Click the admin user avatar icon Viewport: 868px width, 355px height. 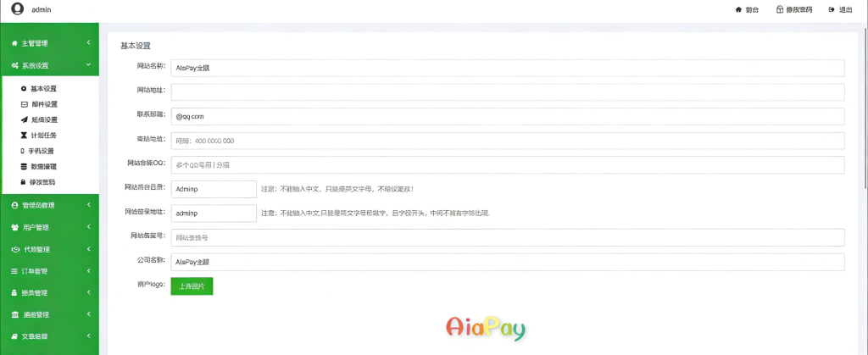pyautogui.click(x=17, y=8)
